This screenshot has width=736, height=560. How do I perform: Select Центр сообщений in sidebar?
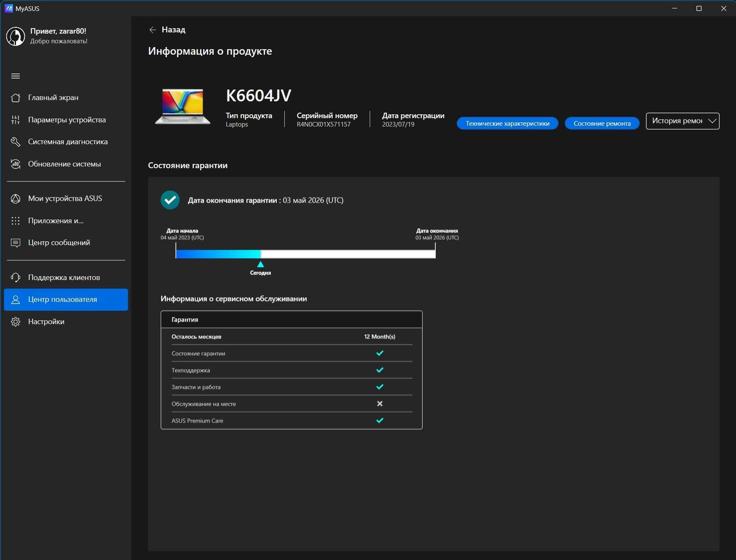[66, 243]
